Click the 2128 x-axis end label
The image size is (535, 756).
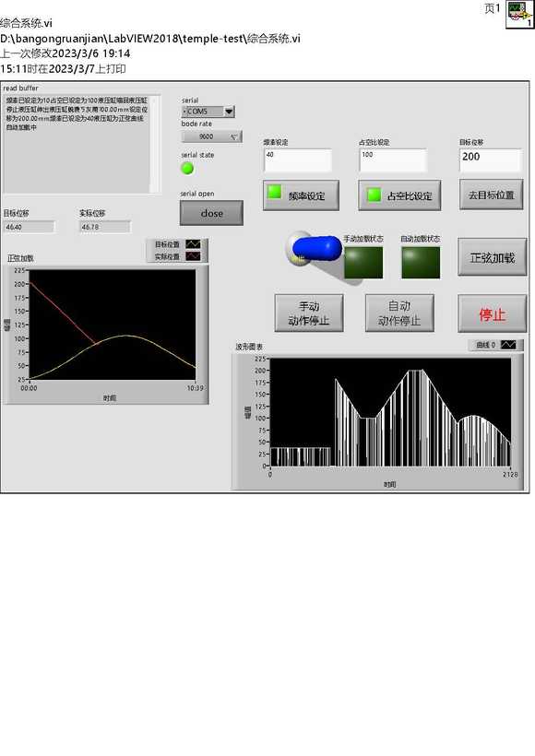[x=510, y=475]
